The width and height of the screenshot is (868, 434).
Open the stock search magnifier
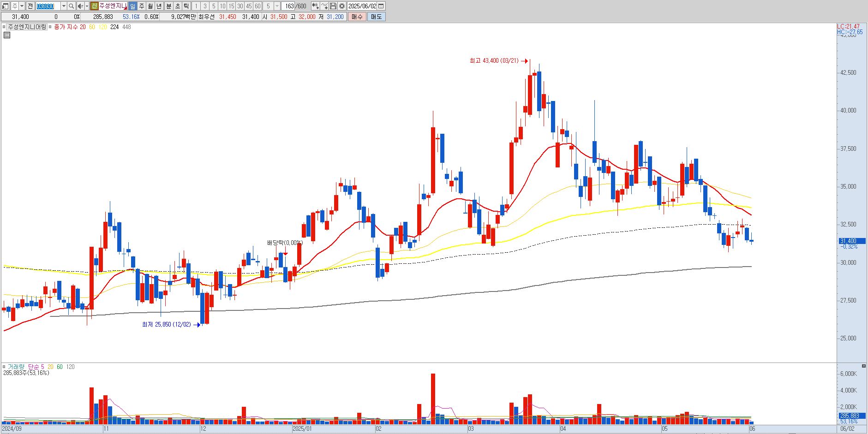(x=72, y=6)
